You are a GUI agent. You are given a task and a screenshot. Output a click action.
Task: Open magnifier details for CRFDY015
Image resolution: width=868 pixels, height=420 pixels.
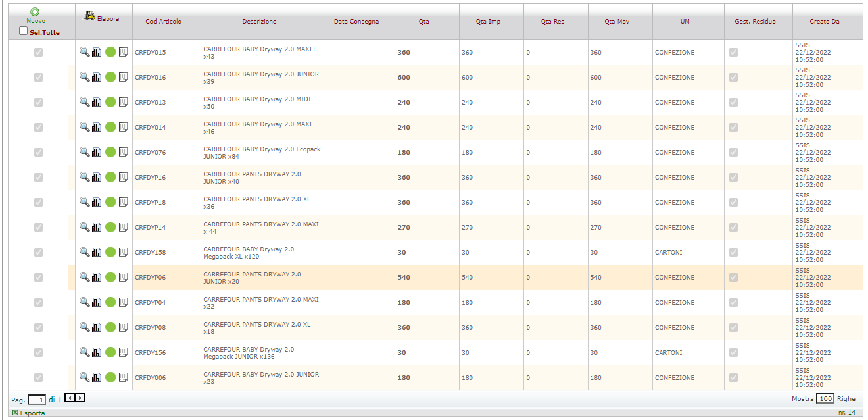pyautogui.click(x=84, y=52)
